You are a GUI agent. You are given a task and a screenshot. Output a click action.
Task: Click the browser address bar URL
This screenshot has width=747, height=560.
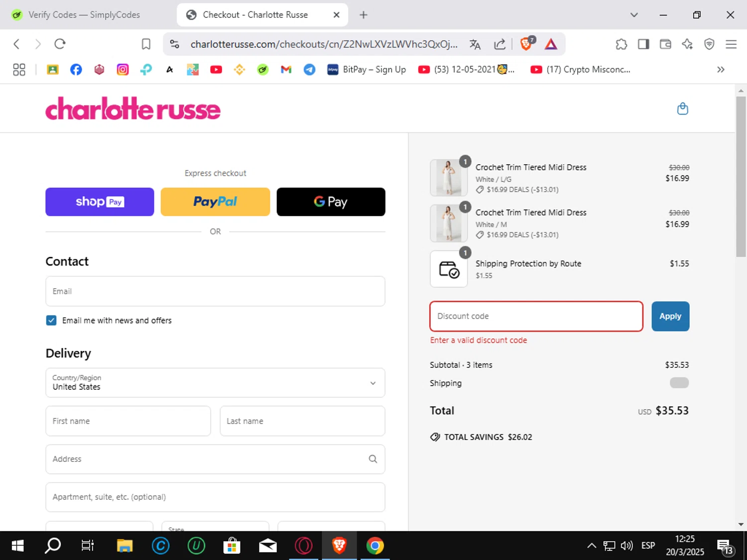click(324, 44)
